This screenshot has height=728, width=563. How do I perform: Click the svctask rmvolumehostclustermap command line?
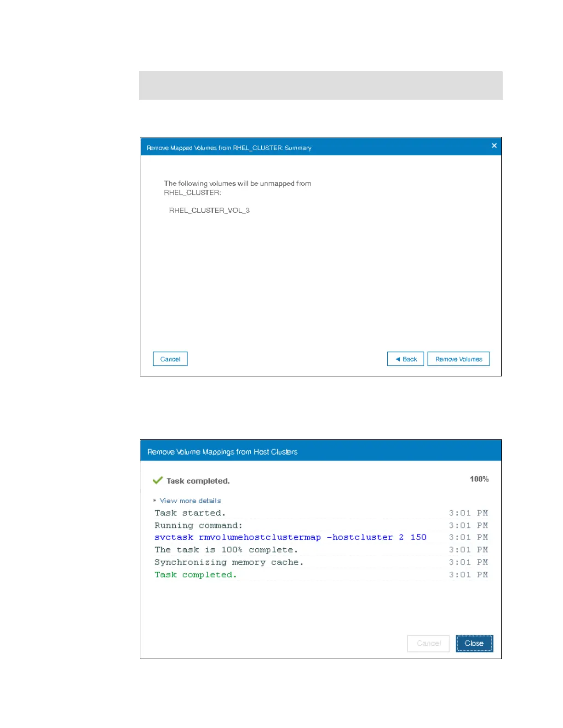[x=290, y=537]
